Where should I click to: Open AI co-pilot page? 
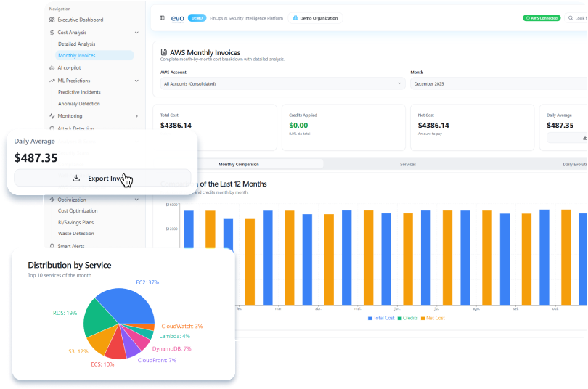69,67
